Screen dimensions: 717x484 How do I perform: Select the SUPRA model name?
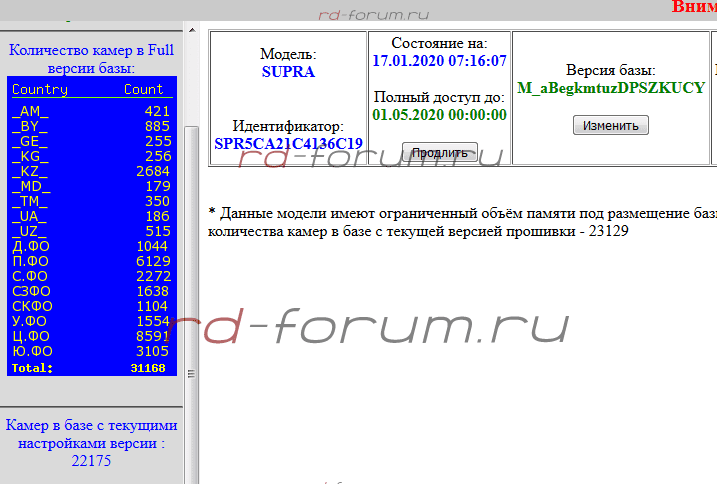288,72
